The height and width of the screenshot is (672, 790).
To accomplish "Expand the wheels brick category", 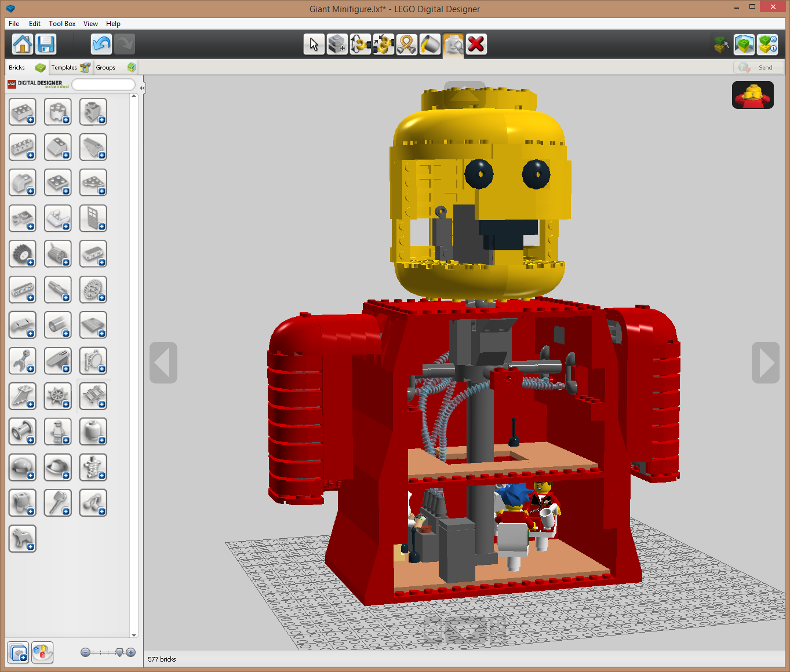I will [x=23, y=254].
